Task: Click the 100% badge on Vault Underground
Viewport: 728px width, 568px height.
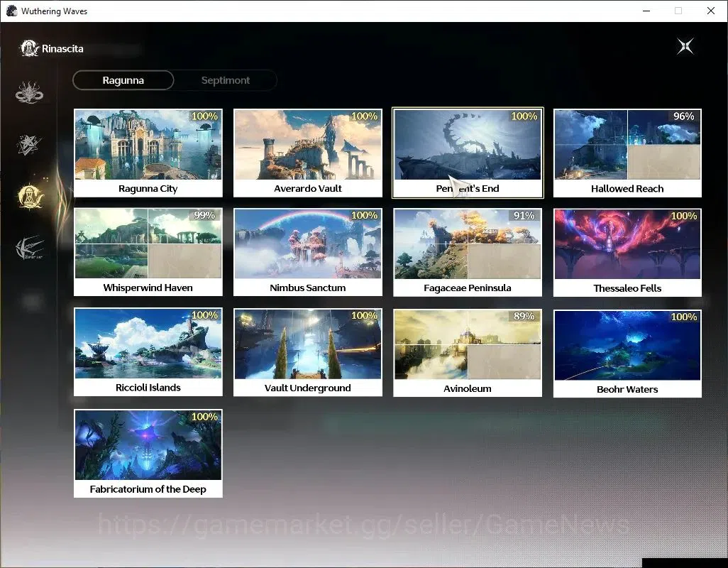Action: [364, 315]
